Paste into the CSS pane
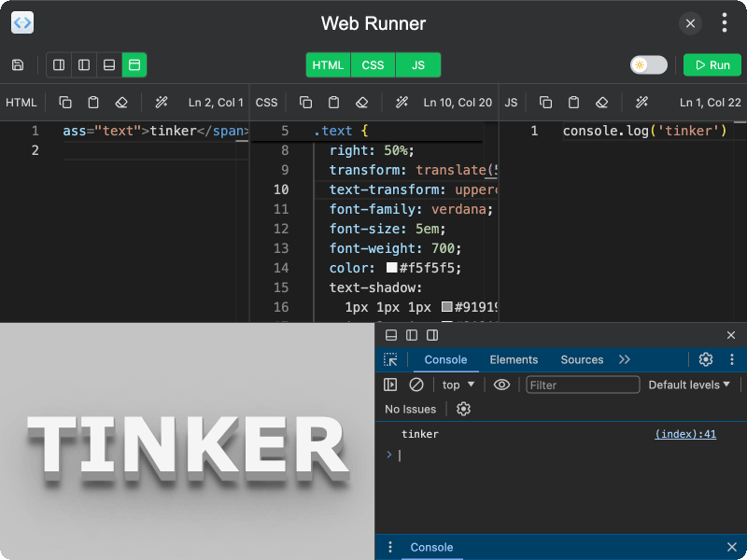 pos(333,103)
